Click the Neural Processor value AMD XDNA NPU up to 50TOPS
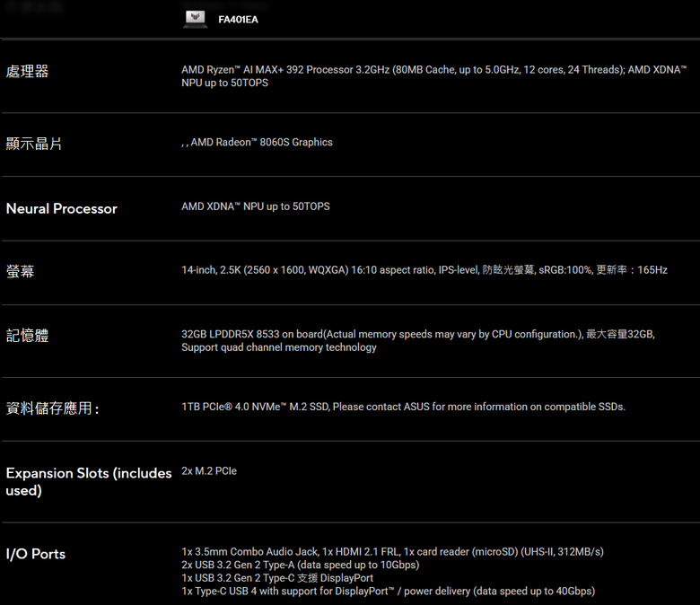 point(256,206)
